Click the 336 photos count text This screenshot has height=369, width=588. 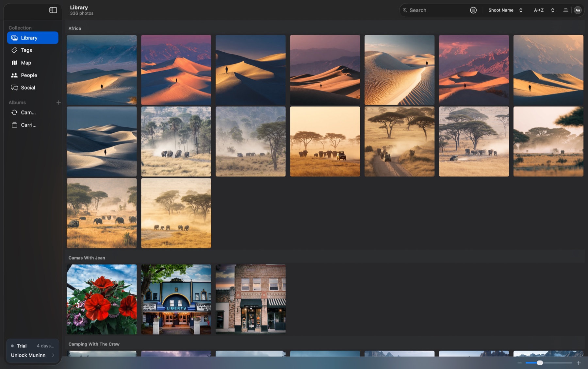[x=82, y=13]
